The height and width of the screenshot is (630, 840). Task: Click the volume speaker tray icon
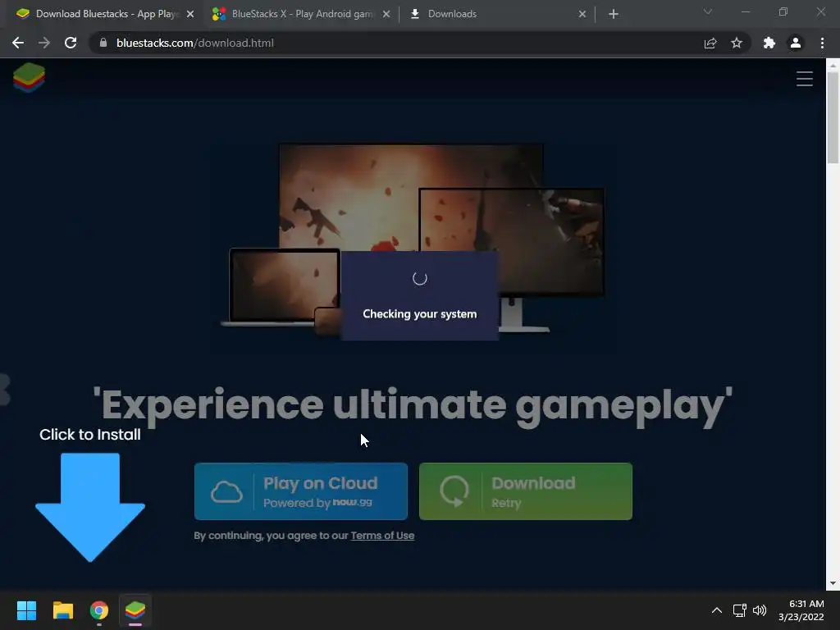tap(760, 610)
